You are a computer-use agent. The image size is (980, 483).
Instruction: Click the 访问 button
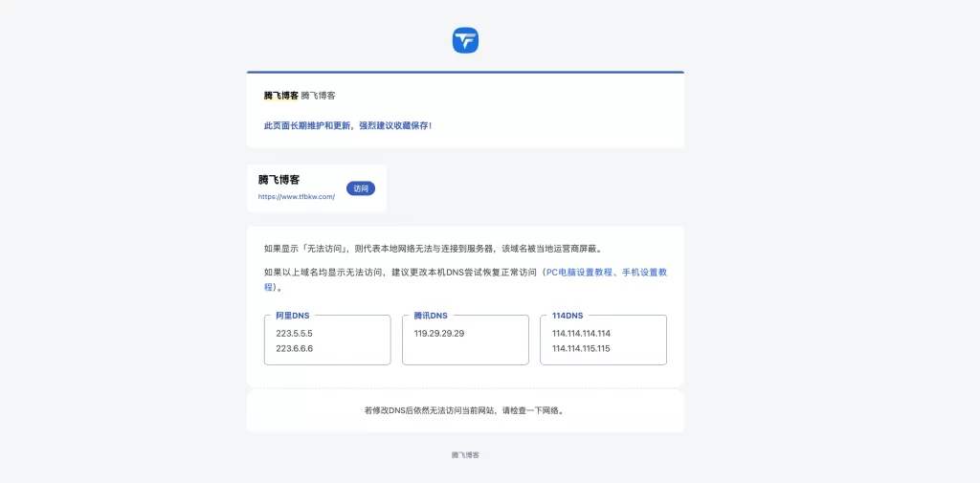pos(361,188)
